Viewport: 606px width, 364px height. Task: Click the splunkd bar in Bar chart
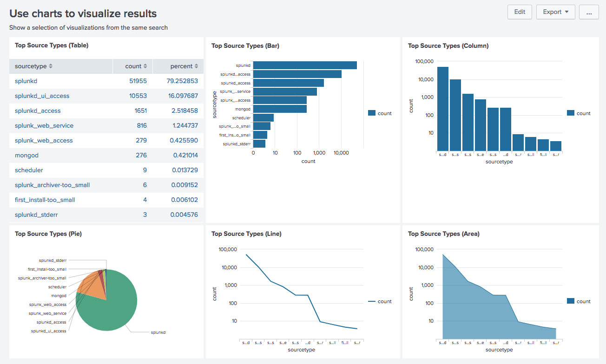tap(305, 65)
